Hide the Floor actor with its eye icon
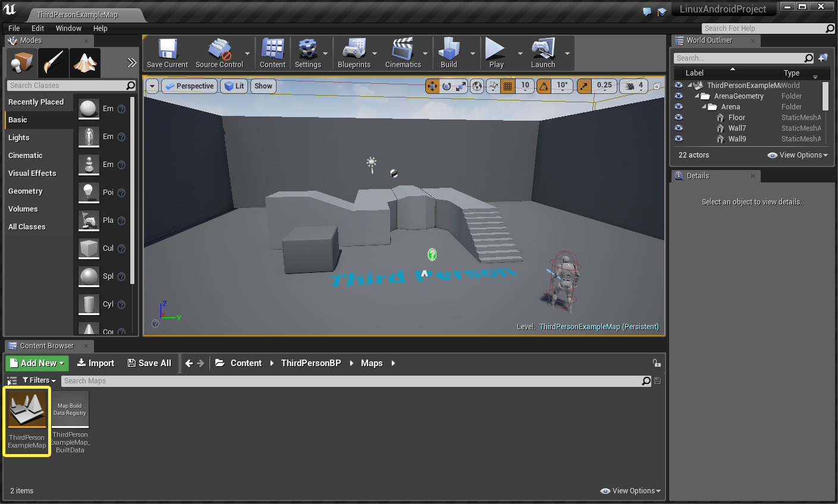838x504 pixels. point(679,118)
